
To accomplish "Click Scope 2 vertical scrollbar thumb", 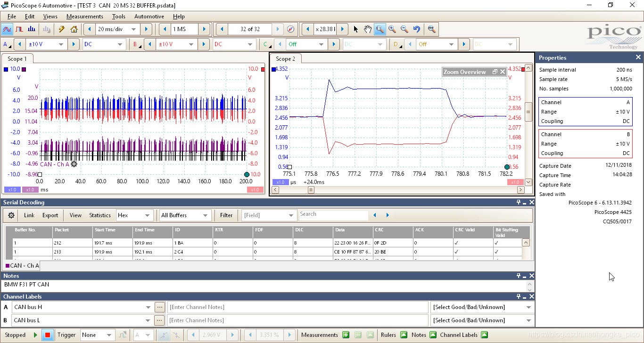I will (528, 112).
